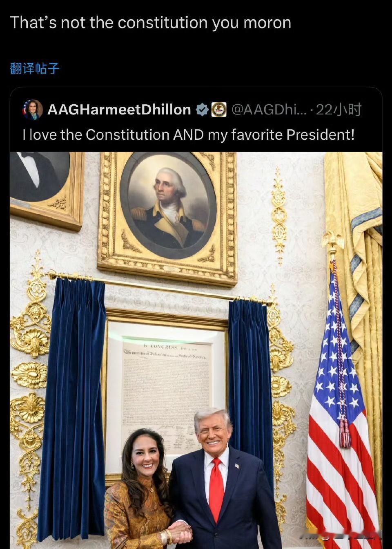Image resolution: width=392 pixels, height=549 pixels.
Task: Open the quoted post text about the Constitution
Action: [189, 134]
